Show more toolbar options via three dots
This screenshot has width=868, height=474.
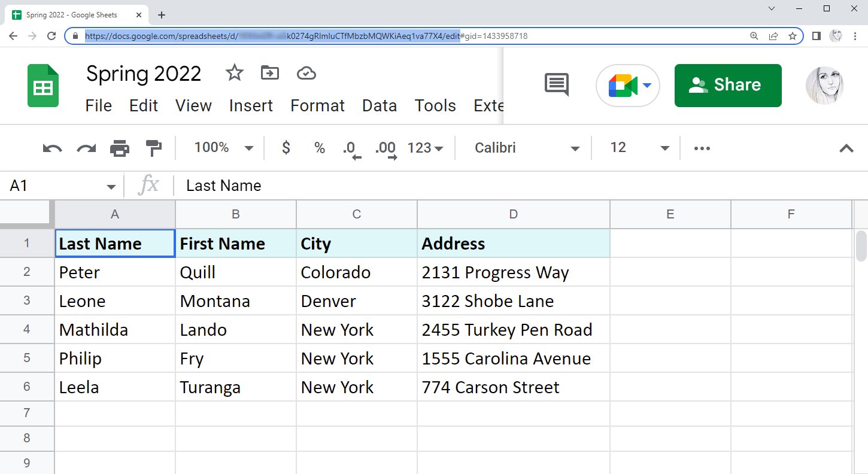click(x=702, y=148)
